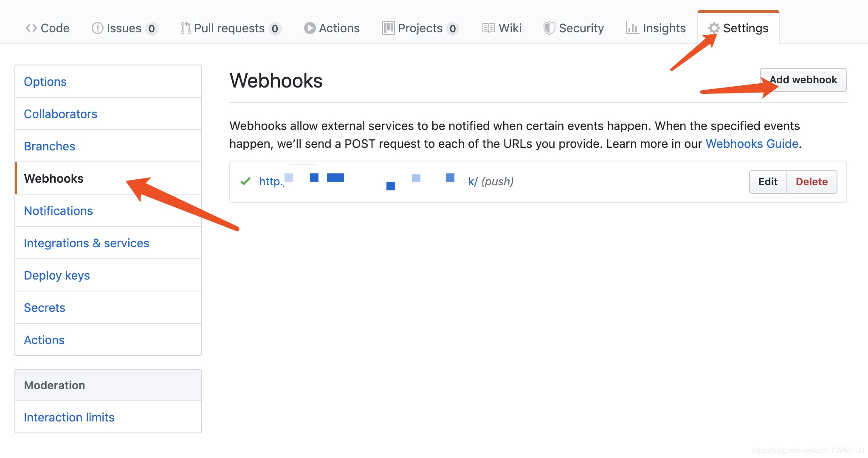Edit the existing push webhook
This screenshot has height=458, width=868.
pos(768,181)
